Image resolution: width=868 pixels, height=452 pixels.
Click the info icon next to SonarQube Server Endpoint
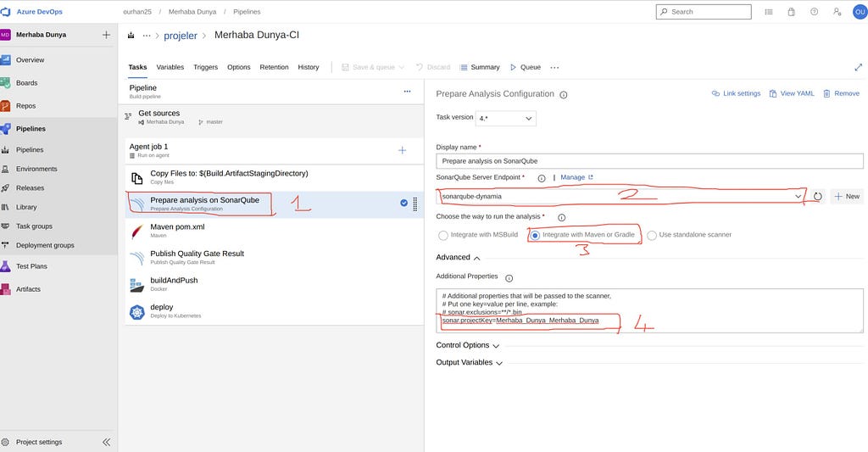(542, 178)
